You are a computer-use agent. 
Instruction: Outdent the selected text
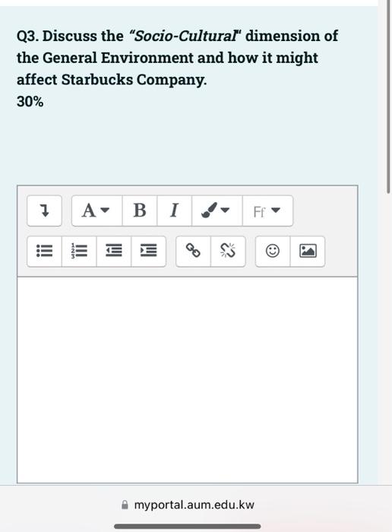114,252
